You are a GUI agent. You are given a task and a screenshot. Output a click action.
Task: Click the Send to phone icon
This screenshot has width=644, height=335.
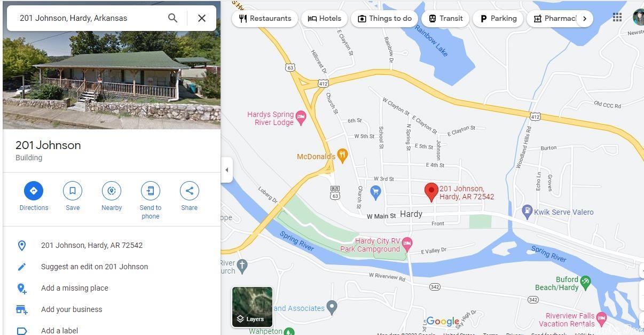point(151,191)
